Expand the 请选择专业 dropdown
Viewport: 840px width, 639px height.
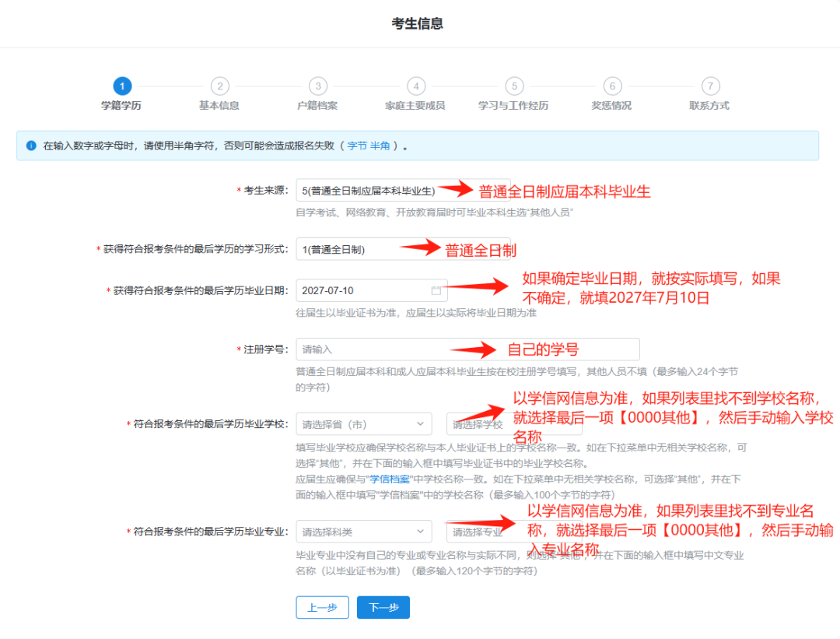tap(514, 532)
